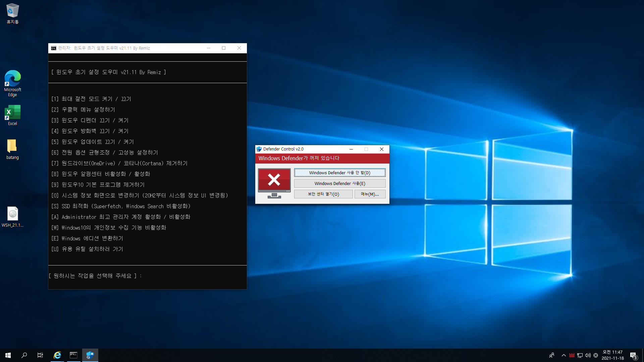Viewport: 644px width, 362px height.
Task: Click the [9] Windows 10 default programs line
Action: pos(98,185)
